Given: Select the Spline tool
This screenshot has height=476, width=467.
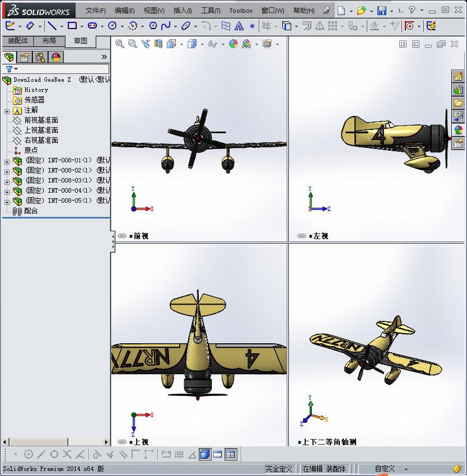Looking at the screenshot, I should [x=166, y=26].
